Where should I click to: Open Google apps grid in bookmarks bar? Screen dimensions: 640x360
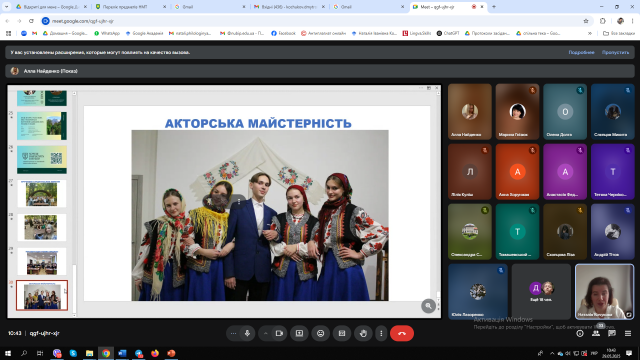coord(8,33)
